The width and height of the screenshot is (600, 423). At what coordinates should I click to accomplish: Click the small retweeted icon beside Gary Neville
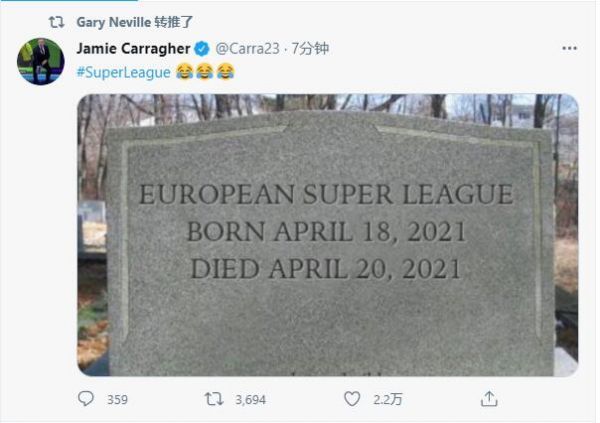point(57,20)
